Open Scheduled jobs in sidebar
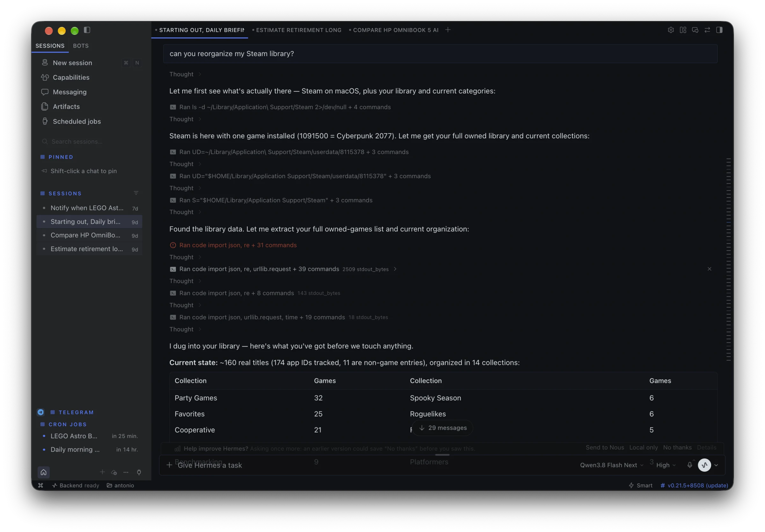Screen dimensions: 765x532 pyautogui.click(x=89, y=121)
